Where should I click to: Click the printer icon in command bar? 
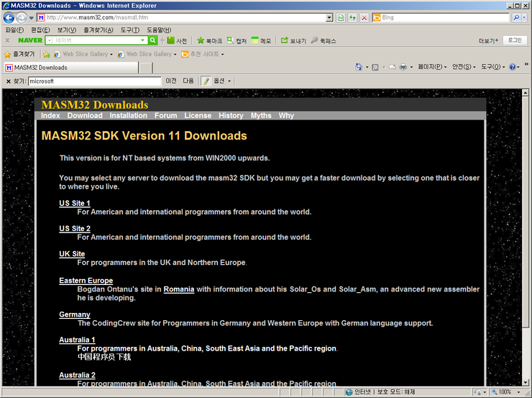pyautogui.click(x=403, y=67)
